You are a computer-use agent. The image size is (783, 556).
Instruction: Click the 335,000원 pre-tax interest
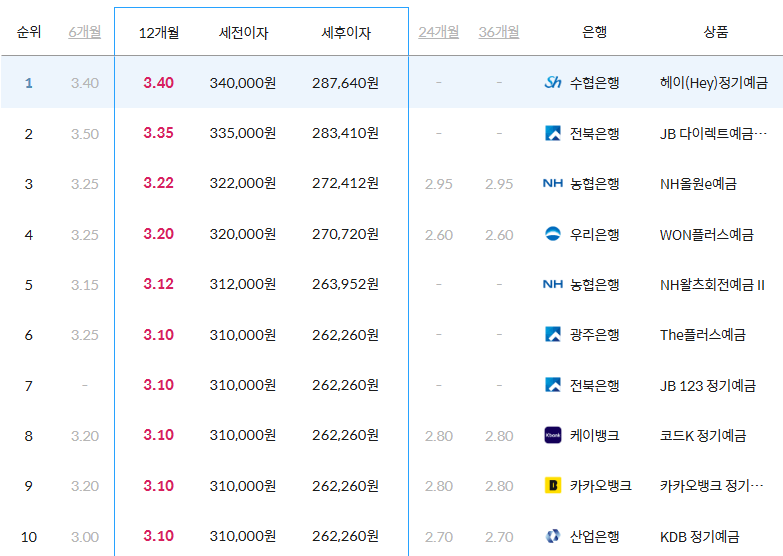point(243,133)
